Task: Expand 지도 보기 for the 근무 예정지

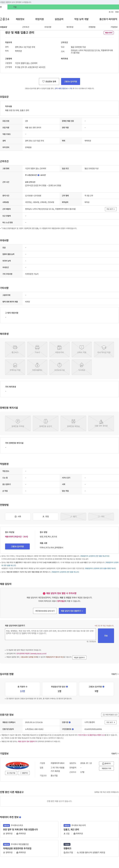Action: pos(111,209)
